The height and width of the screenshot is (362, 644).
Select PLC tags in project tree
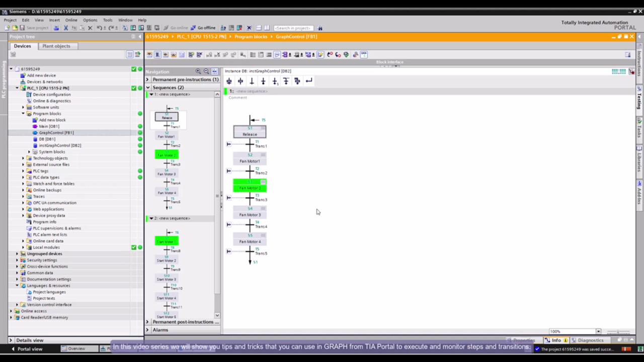[x=41, y=171]
